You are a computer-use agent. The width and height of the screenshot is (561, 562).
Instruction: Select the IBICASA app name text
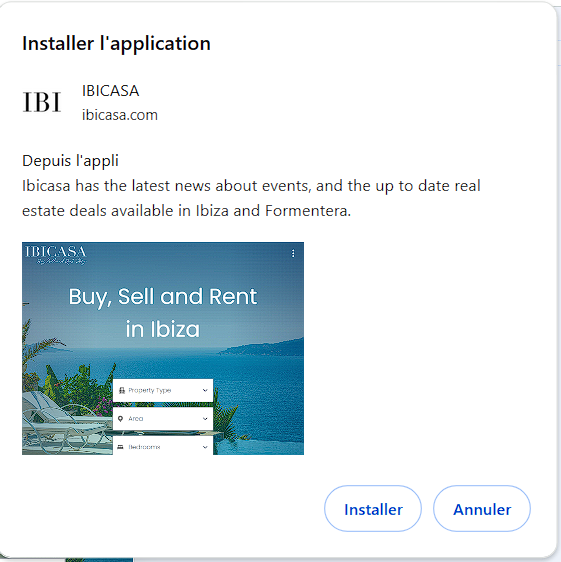pyautogui.click(x=110, y=91)
